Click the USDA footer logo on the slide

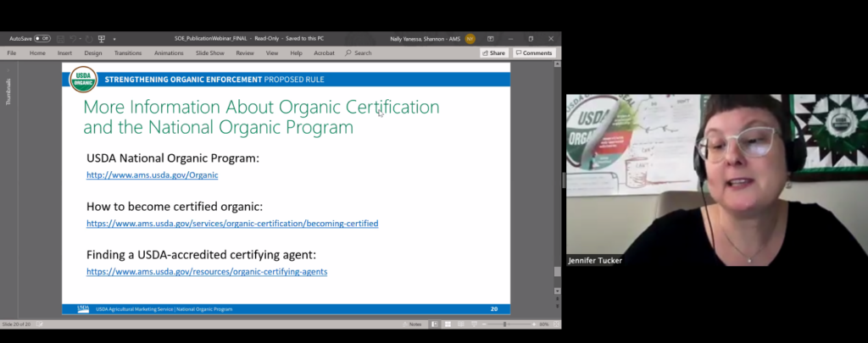point(83,308)
